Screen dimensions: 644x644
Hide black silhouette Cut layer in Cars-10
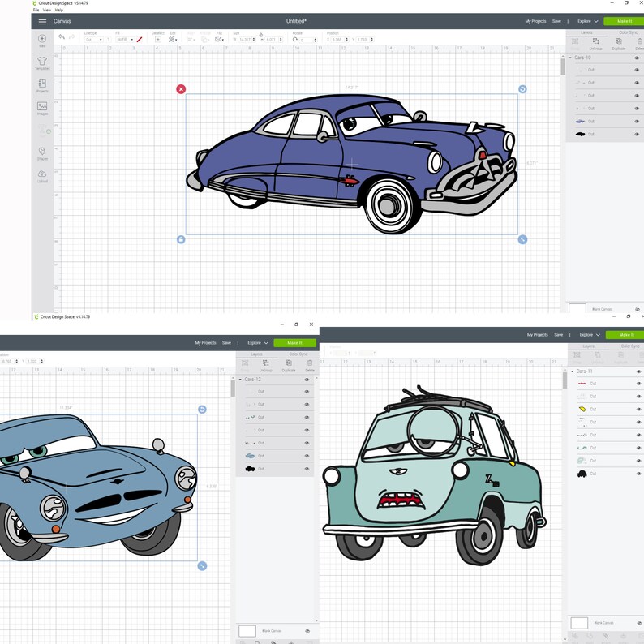point(637,135)
